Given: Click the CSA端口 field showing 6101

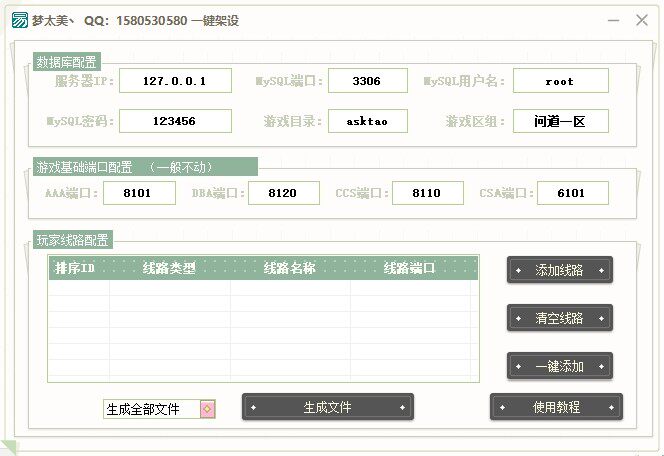Looking at the screenshot, I should coord(573,193).
